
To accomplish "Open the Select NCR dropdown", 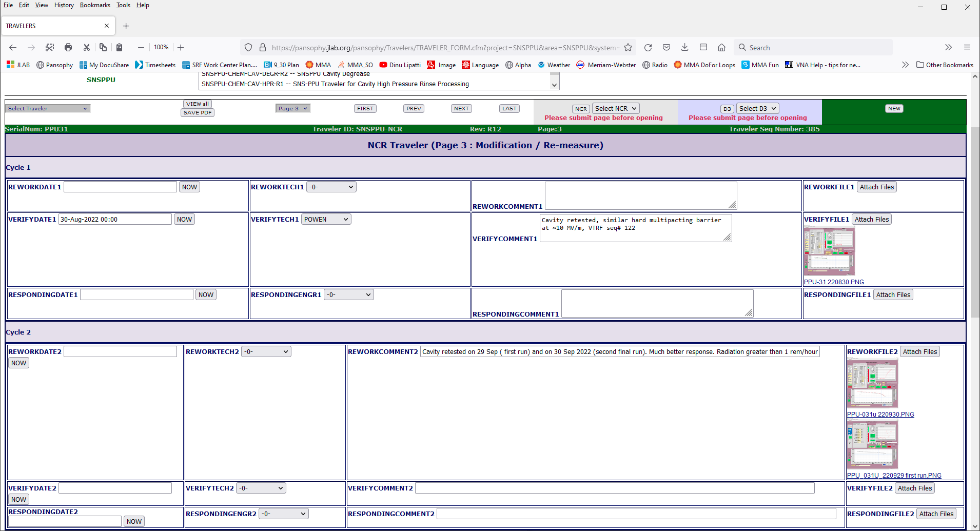I will pos(616,108).
